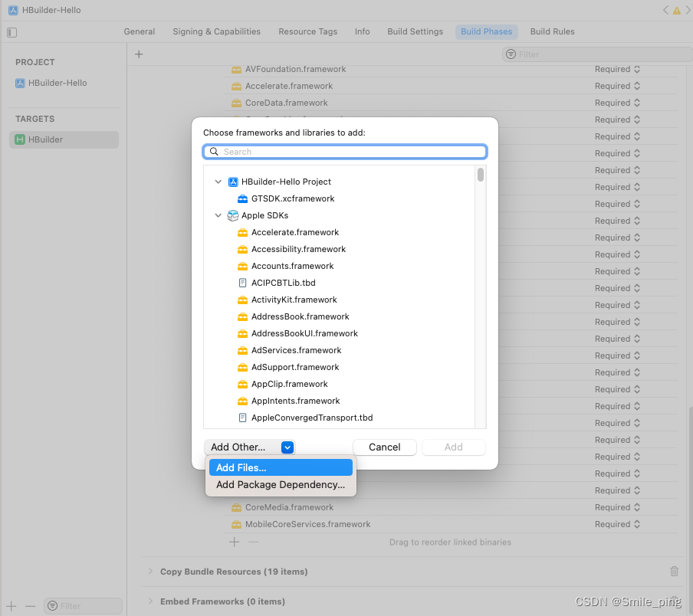Click the dialog list scrollbar thumb
The image size is (693, 616).
(x=481, y=175)
